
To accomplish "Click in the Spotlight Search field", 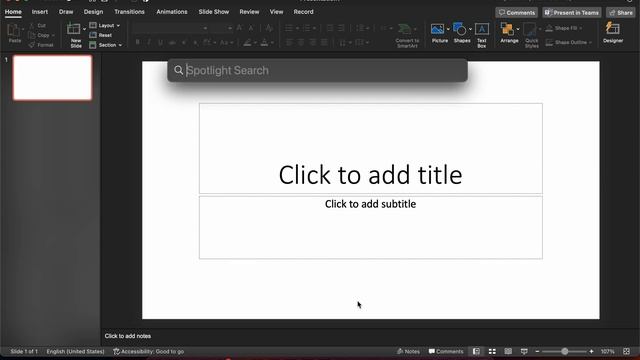I will 317,70.
